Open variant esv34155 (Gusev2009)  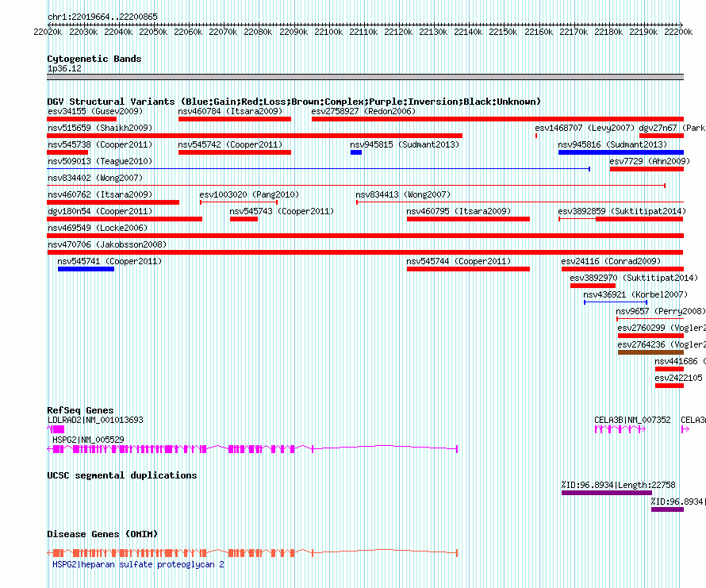pyautogui.click(x=95, y=111)
